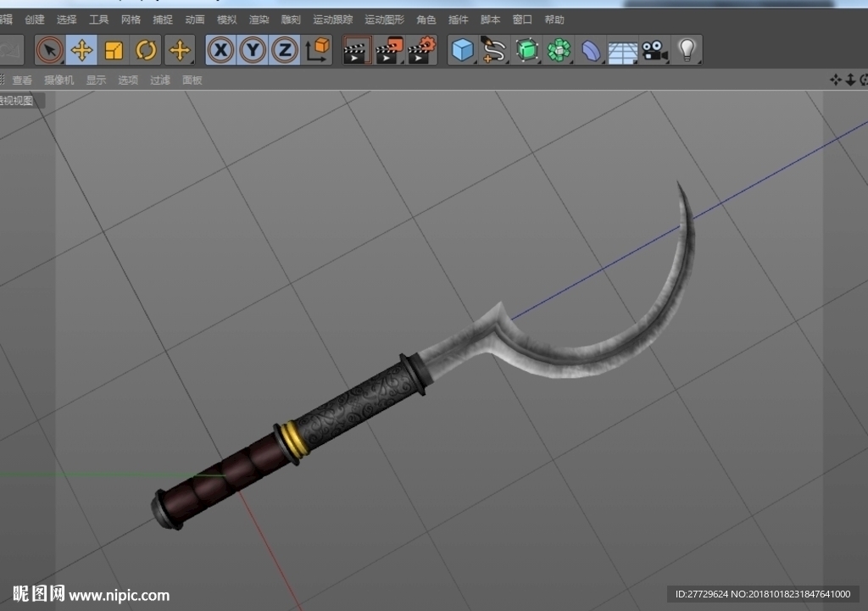This screenshot has width=868, height=611.
Task: Toggle X axis lock
Action: tap(221, 50)
